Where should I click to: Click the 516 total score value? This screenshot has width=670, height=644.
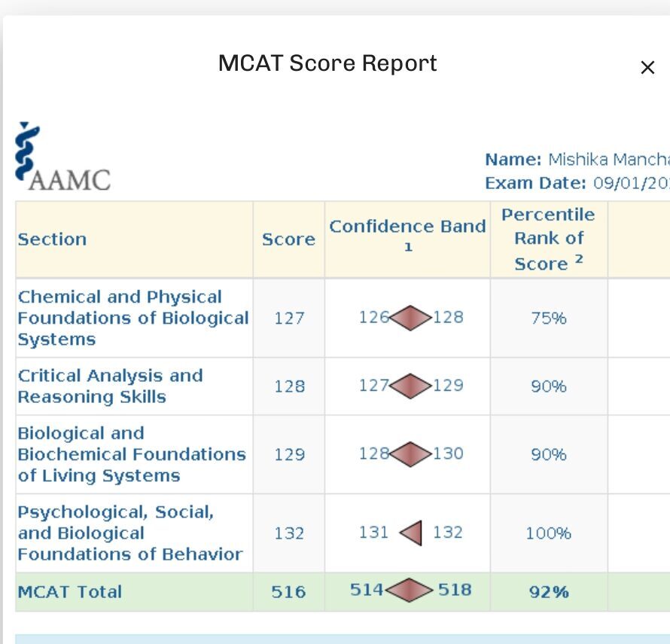click(x=288, y=592)
